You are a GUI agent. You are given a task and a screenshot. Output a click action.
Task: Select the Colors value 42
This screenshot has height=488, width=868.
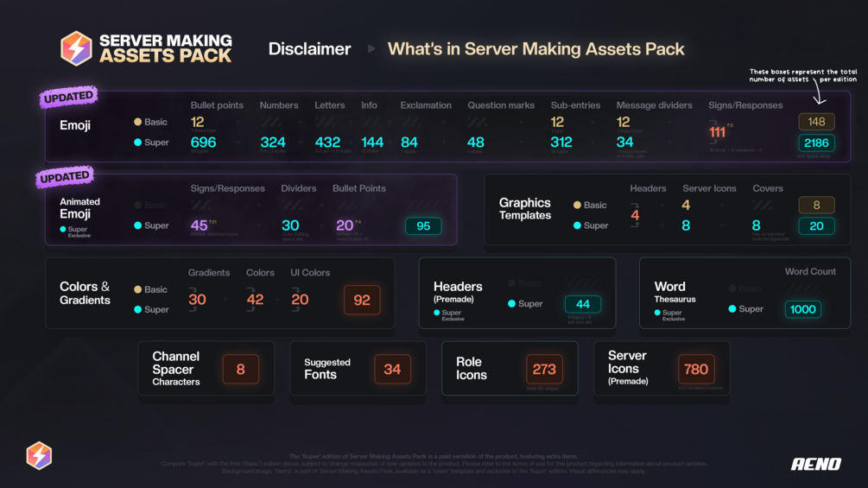click(x=255, y=300)
